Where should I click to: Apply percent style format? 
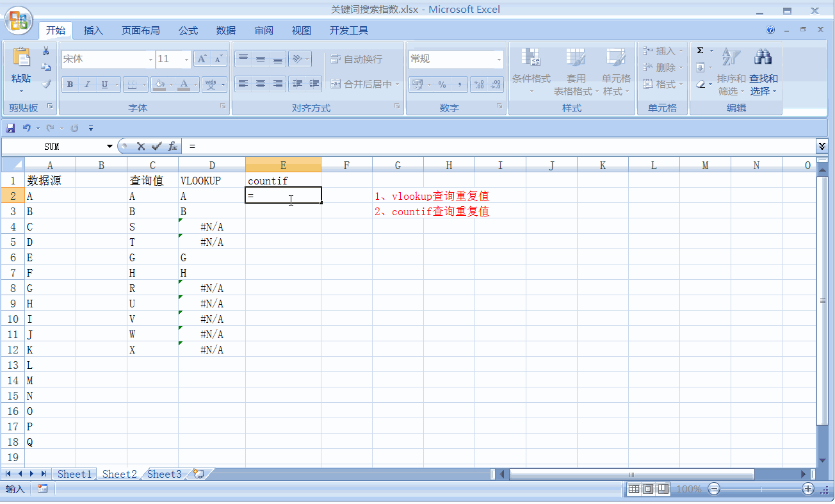(442, 84)
